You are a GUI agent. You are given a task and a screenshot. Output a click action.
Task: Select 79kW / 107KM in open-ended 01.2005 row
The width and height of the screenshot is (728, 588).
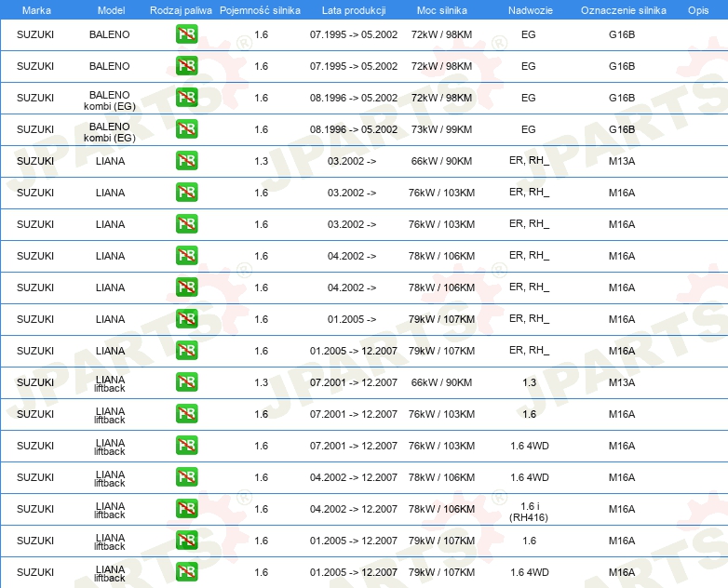pos(441,319)
